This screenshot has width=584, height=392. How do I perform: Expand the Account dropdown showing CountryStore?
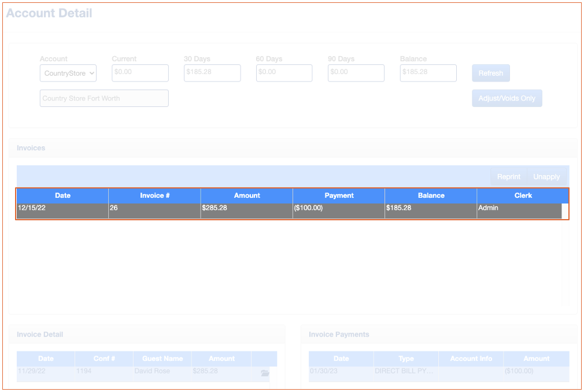point(68,73)
